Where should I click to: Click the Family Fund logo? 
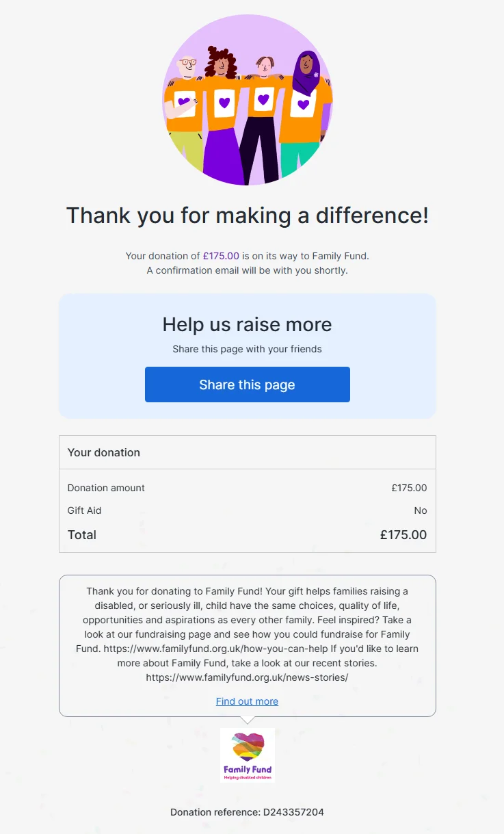click(x=247, y=754)
